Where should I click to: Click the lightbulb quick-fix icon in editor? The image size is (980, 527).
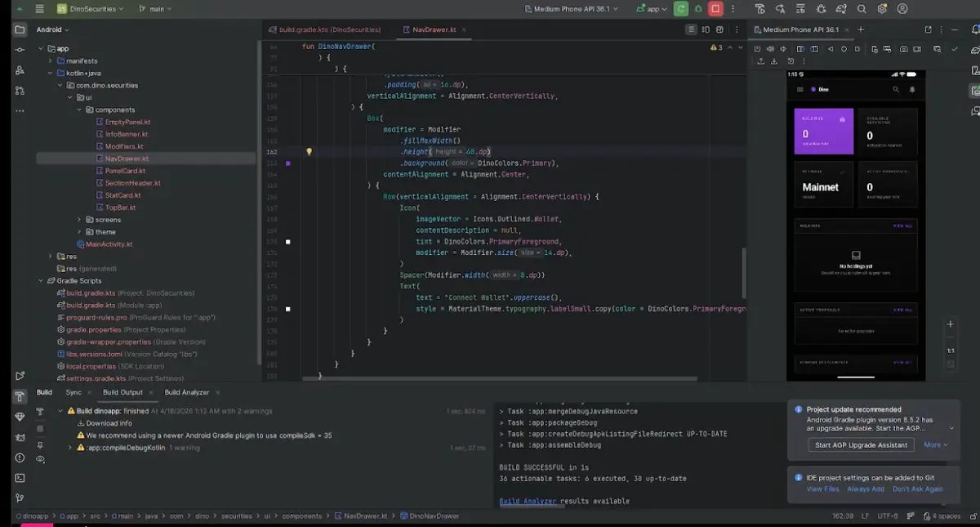(309, 152)
